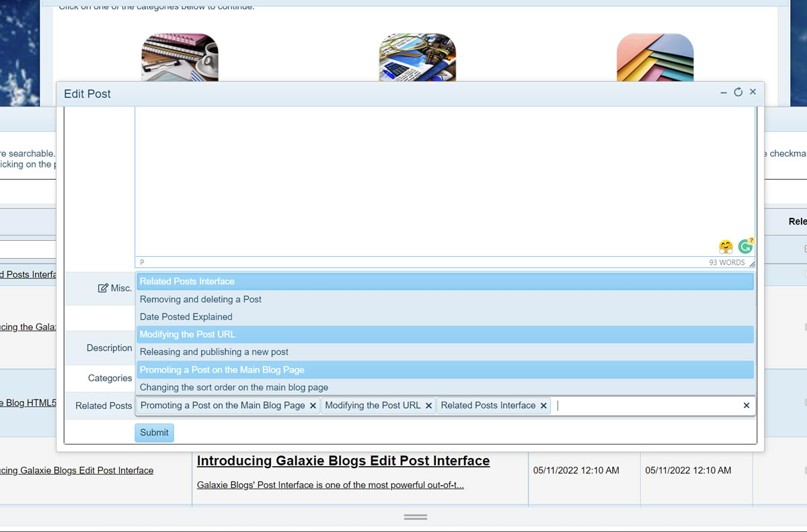
Task: Click the 'Related Posts' field label
Action: [x=104, y=406]
